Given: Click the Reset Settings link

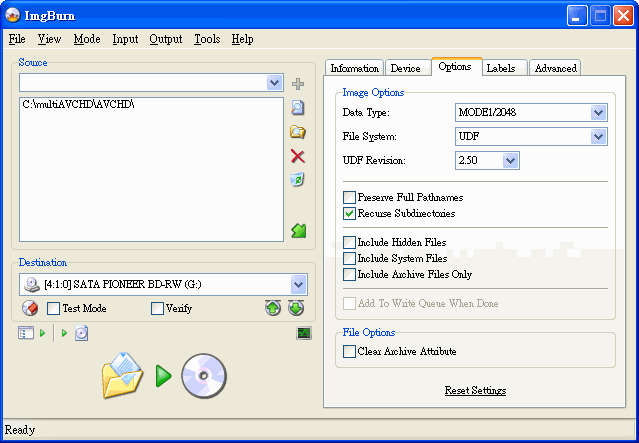Looking at the screenshot, I should 475,390.
